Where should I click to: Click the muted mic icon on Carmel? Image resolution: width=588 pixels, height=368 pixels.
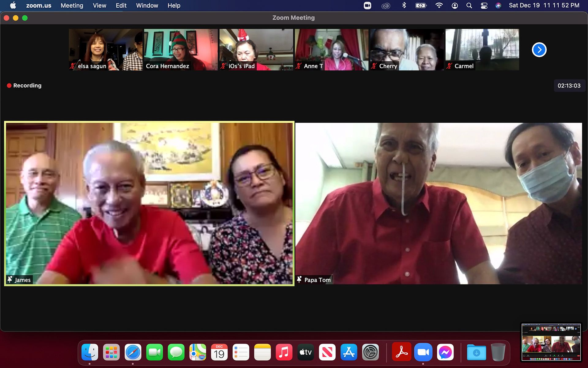449,66
